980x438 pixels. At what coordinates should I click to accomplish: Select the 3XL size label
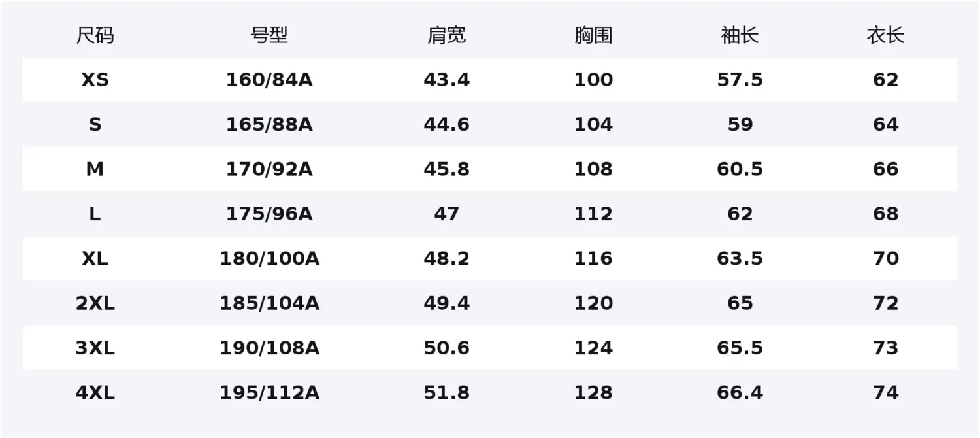tap(95, 348)
